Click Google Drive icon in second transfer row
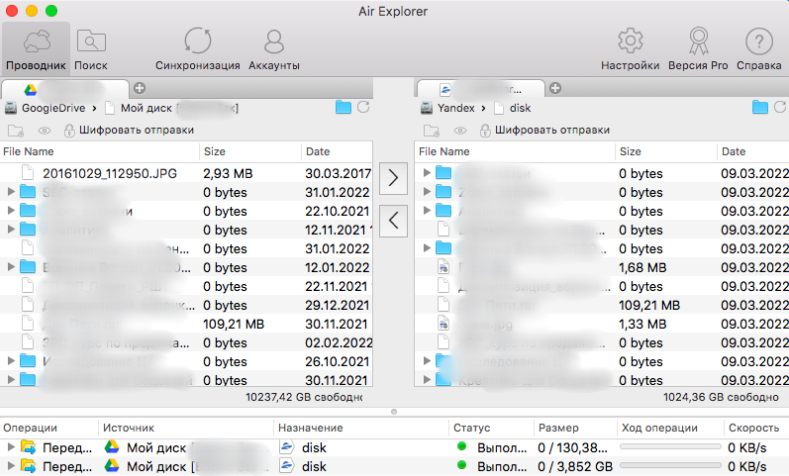 pos(112,466)
